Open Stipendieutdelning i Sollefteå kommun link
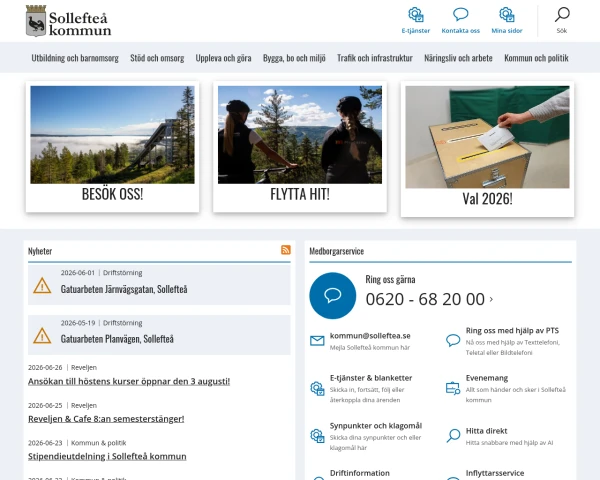This screenshot has height=480, width=600. click(107, 456)
